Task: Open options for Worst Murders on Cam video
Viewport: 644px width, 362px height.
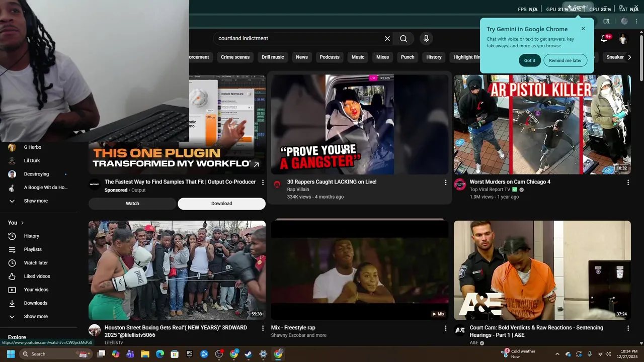Action: (628, 183)
